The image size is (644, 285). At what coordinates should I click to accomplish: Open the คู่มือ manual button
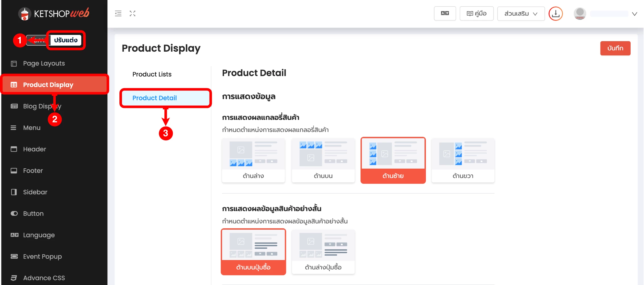tap(476, 14)
